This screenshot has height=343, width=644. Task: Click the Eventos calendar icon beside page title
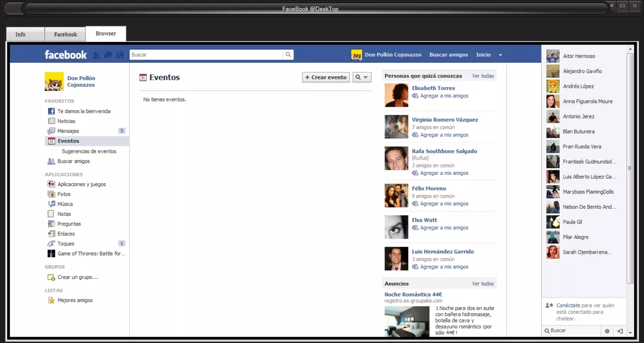coord(143,78)
